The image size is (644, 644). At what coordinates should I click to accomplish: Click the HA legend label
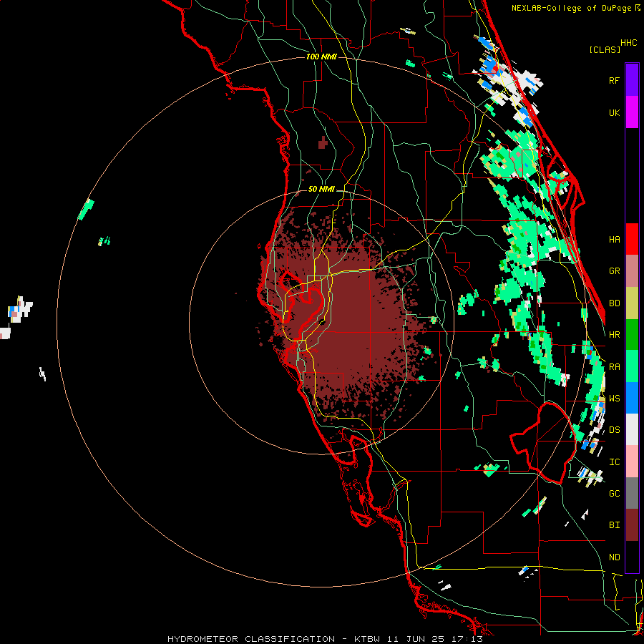614,240
